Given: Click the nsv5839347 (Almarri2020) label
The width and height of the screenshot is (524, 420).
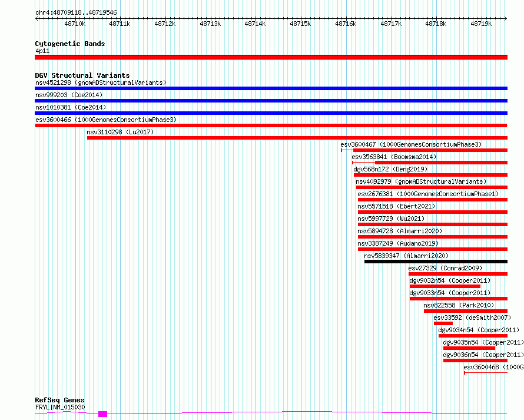Looking at the screenshot, I should click(406, 256).
